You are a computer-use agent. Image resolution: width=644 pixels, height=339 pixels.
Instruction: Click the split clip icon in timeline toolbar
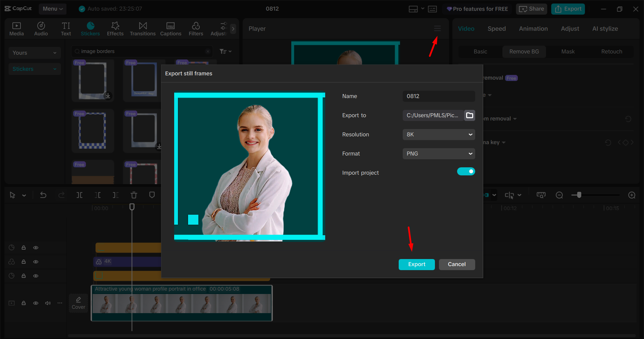tap(80, 195)
